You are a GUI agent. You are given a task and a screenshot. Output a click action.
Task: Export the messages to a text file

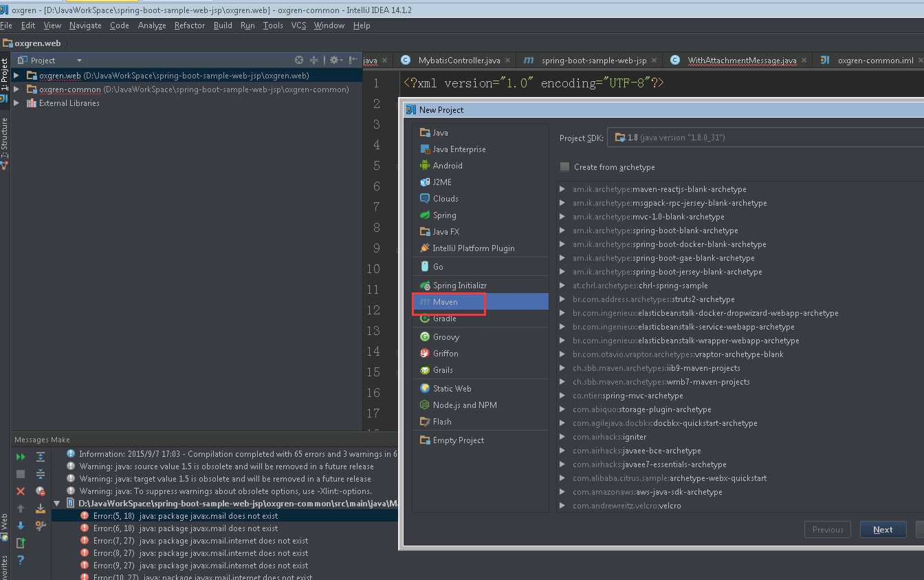(x=21, y=543)
